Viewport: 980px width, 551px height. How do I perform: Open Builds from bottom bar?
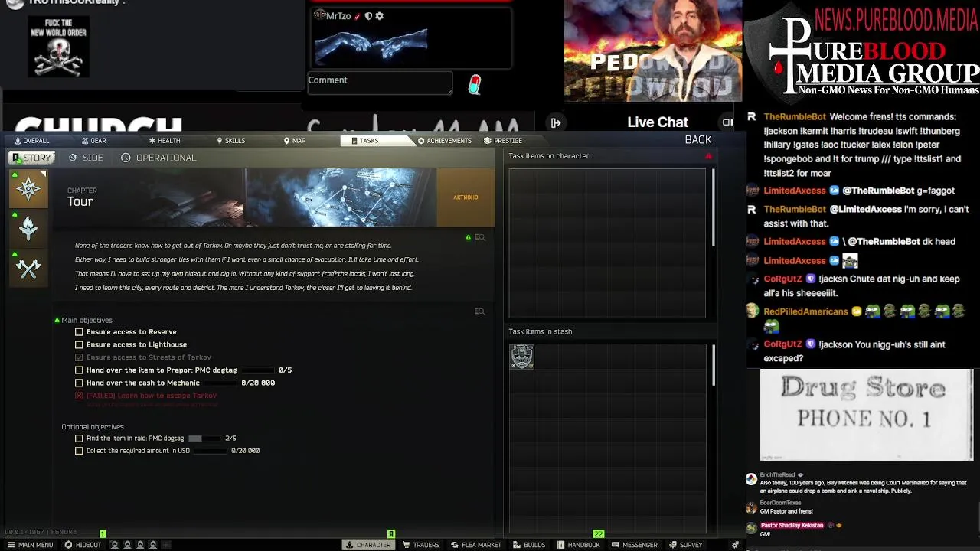click(529, 545)
